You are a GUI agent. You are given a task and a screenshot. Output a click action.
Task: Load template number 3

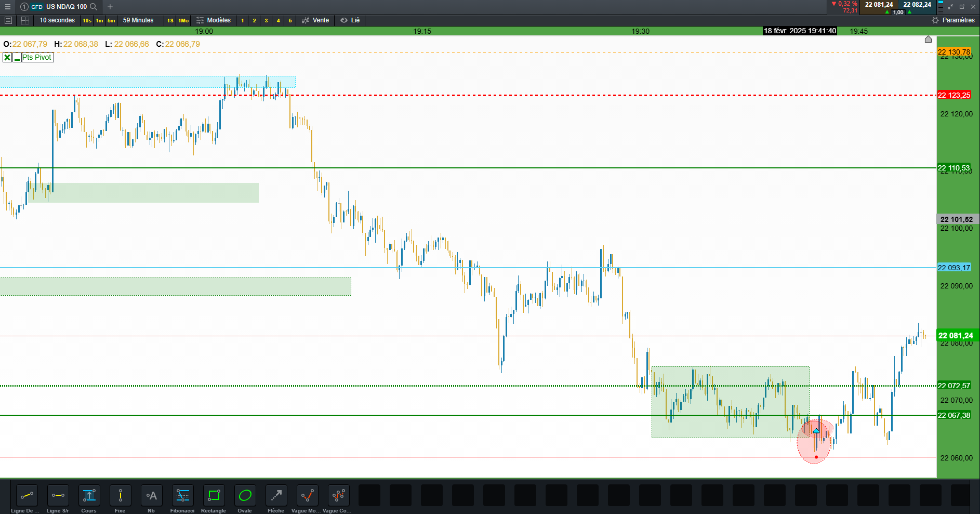266,20
